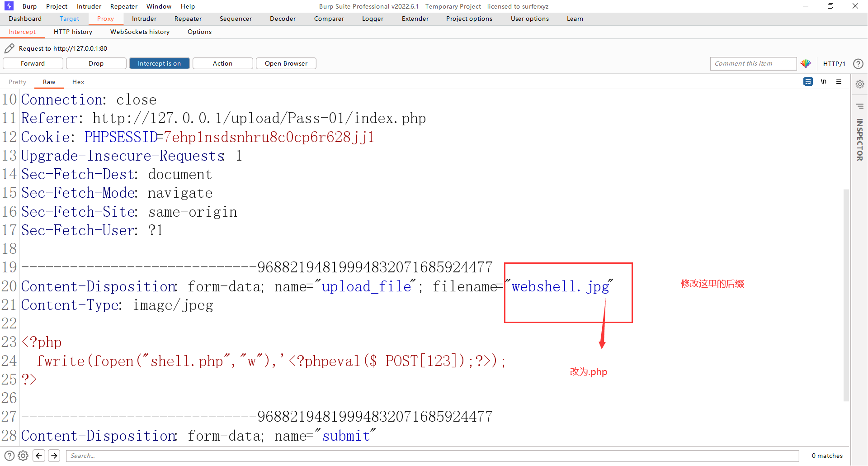
Task: Open the Sequencer tab
Action: 236,19
